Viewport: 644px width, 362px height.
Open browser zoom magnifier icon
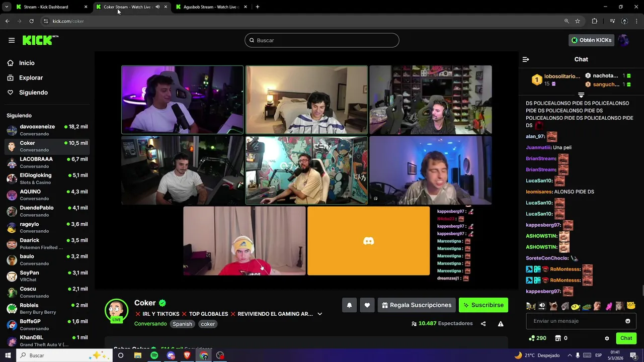(567, 21)
